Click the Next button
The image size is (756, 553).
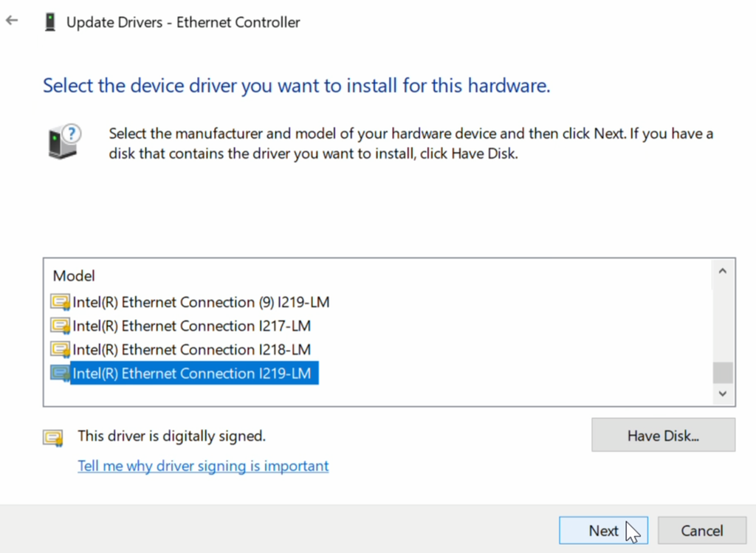(603, 530)
